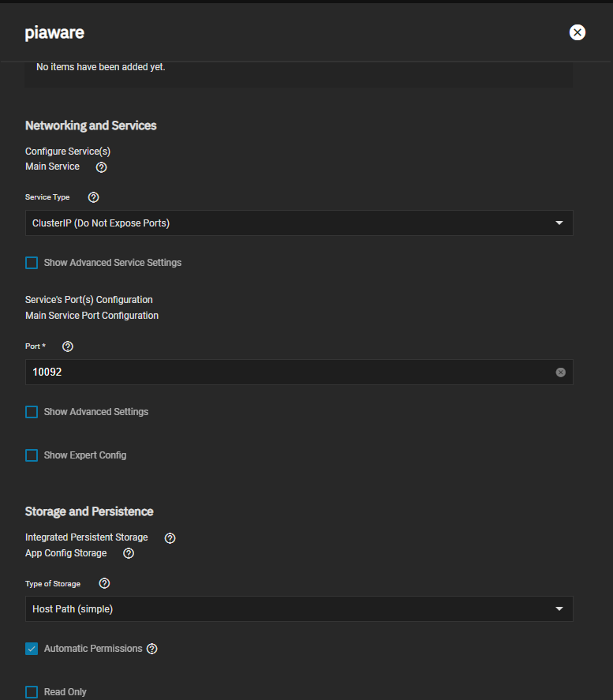This screenshot has width=613, height=700.
Task: Open help for Automatic Permissions
Action: [x=152, y=649]
